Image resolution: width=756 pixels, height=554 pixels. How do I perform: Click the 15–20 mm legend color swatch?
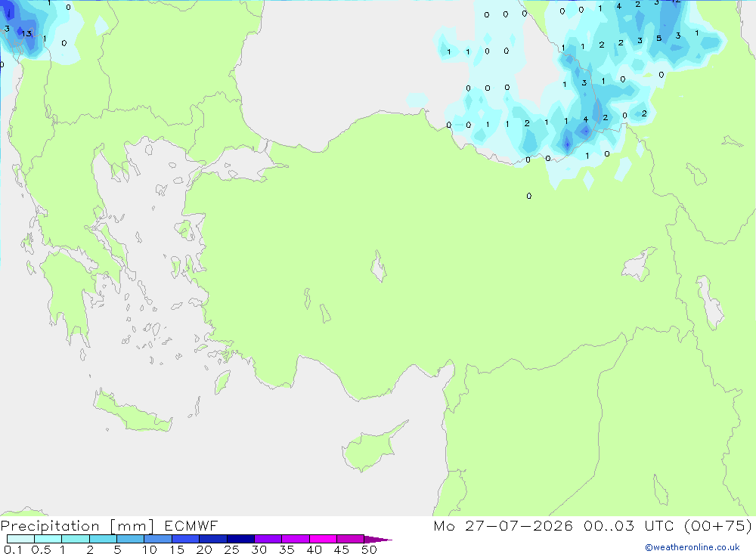pyautogui.click(x=186, y=539)
